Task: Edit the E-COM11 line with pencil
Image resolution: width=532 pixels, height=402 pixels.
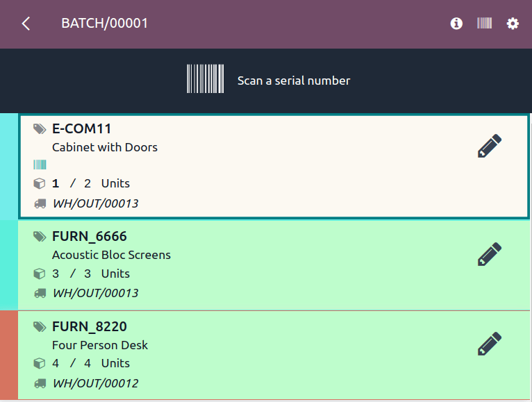Action: click(489, 146)
